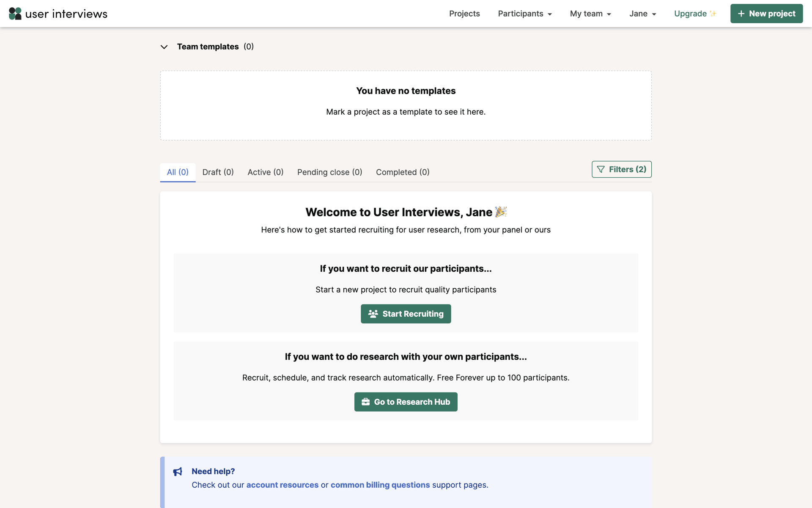The width and height of the screenshot is (812, 508).
Task: Create a New project
Action: [766, 14]
